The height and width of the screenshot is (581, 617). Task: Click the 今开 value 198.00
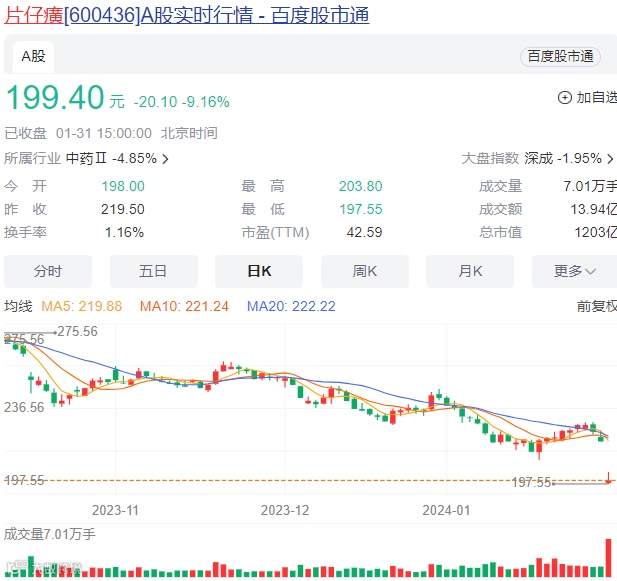[x=123, y=186]
